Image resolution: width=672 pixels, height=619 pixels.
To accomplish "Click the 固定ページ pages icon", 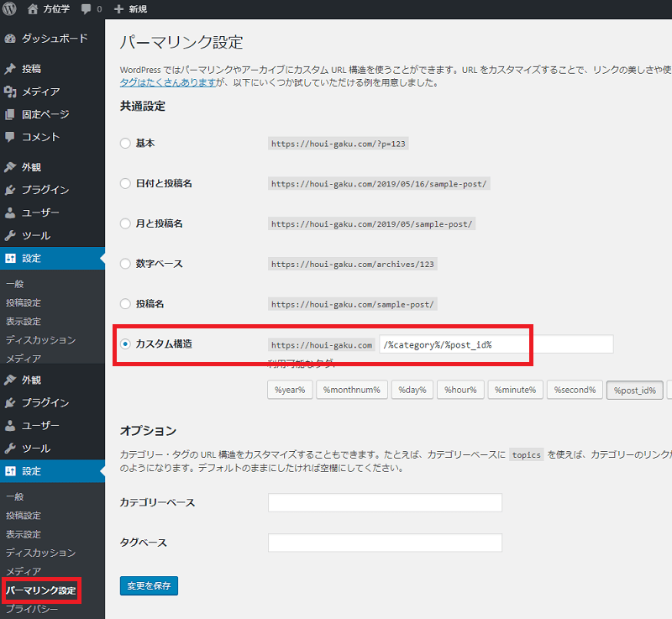I will point(10,114).
